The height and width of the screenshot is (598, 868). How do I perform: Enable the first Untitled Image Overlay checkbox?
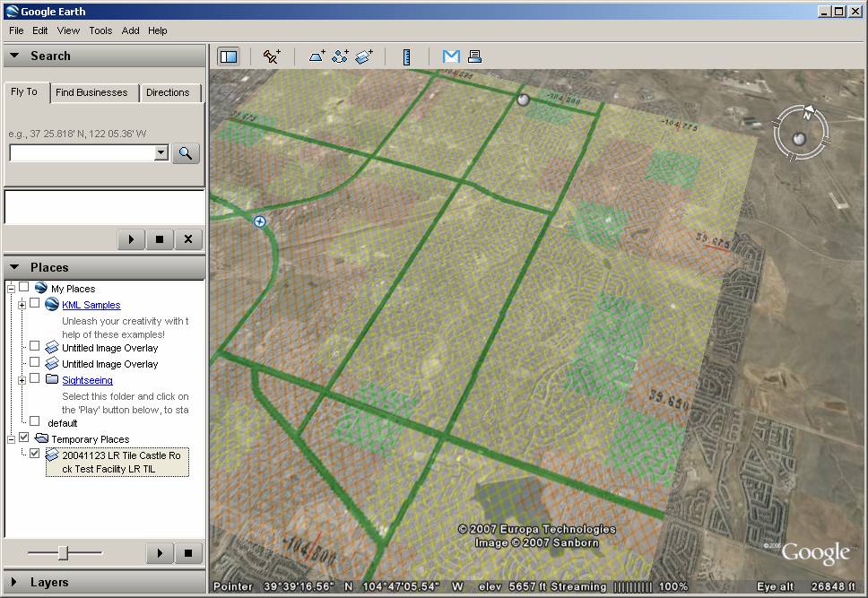click(34, 346)
